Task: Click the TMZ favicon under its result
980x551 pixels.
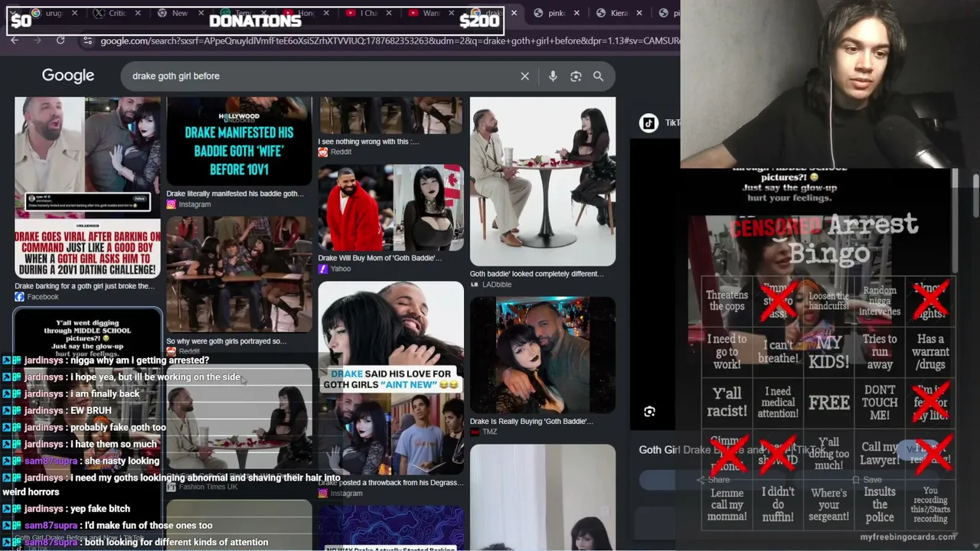Action: [x=475, y=432]
